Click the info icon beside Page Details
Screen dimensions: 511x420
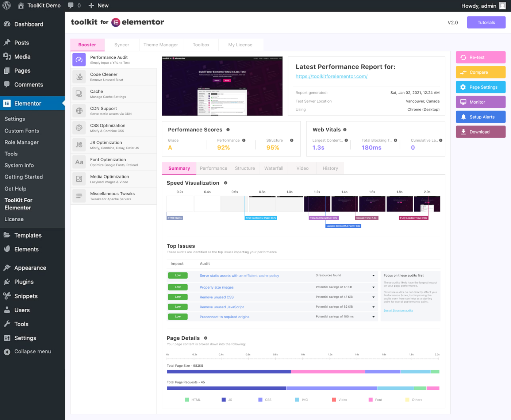pyautogui.click(x=205, y=338)
